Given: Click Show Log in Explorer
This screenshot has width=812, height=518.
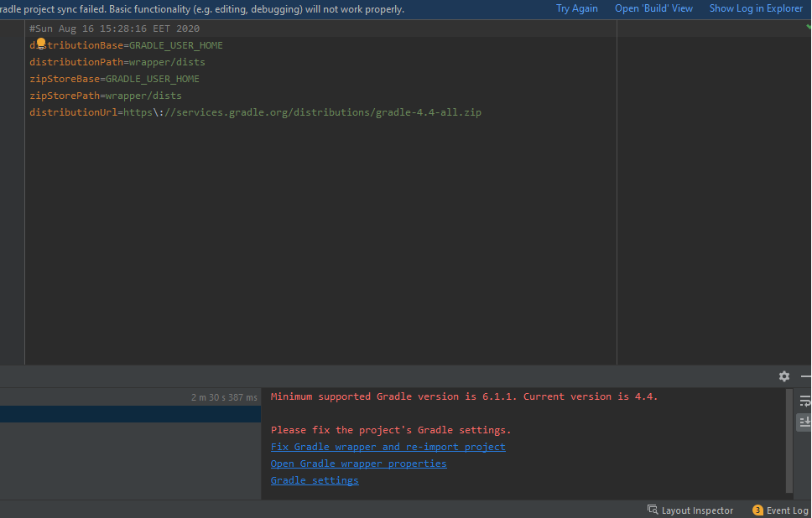Looking at the screenshot, I should 756,8.
